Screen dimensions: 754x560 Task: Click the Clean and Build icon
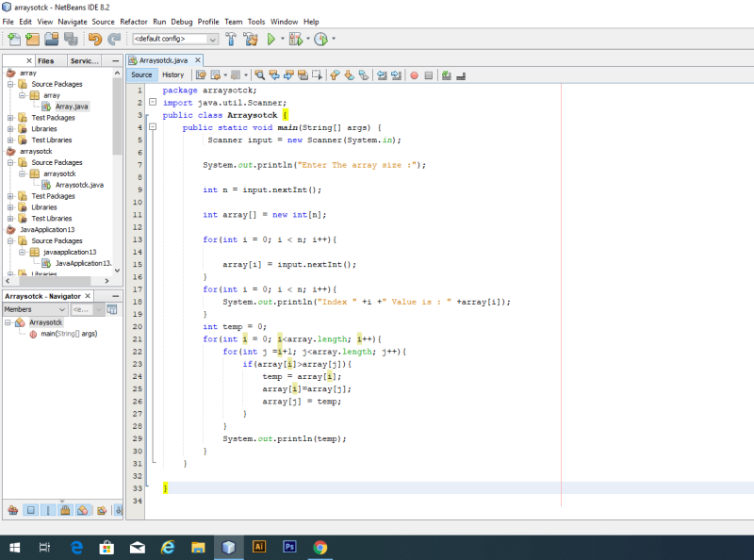coord(251,40)
